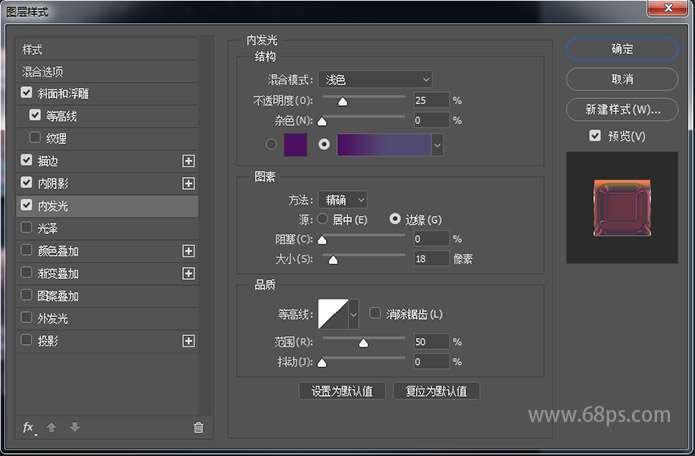Viewport: 695px width, 456px height.
Task: Click the move effect down arrow
Action: point(74,428)
